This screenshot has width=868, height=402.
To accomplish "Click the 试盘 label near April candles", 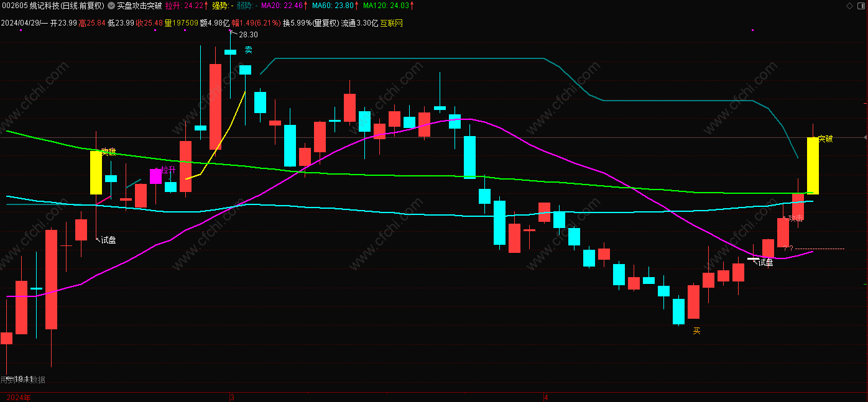I will 765,262.
